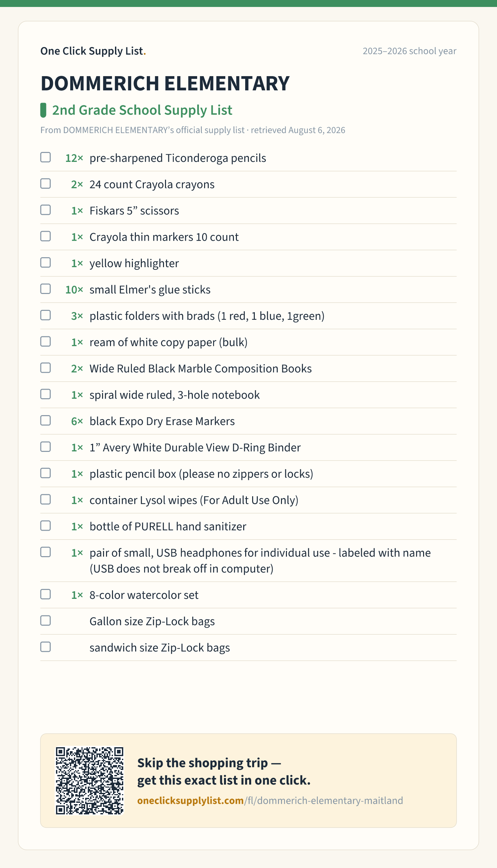Tick the USB headphones checkbox
This screenshot has width=497, height=868.
(x=45, y=552)
